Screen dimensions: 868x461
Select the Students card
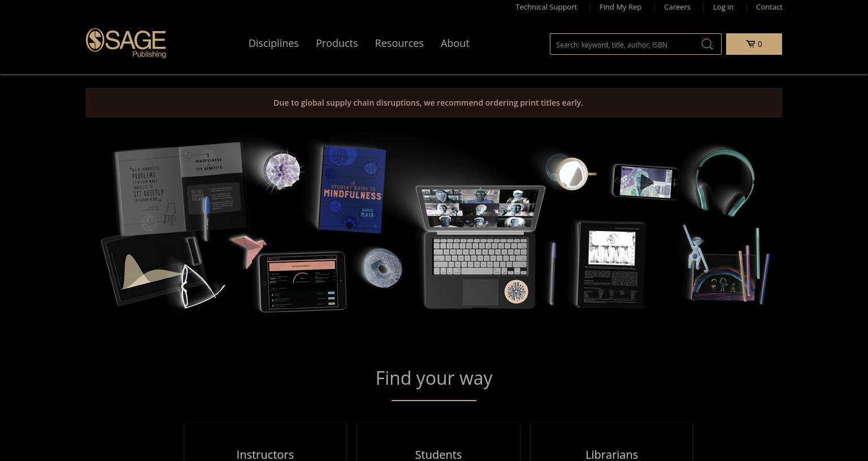point(438,442)
